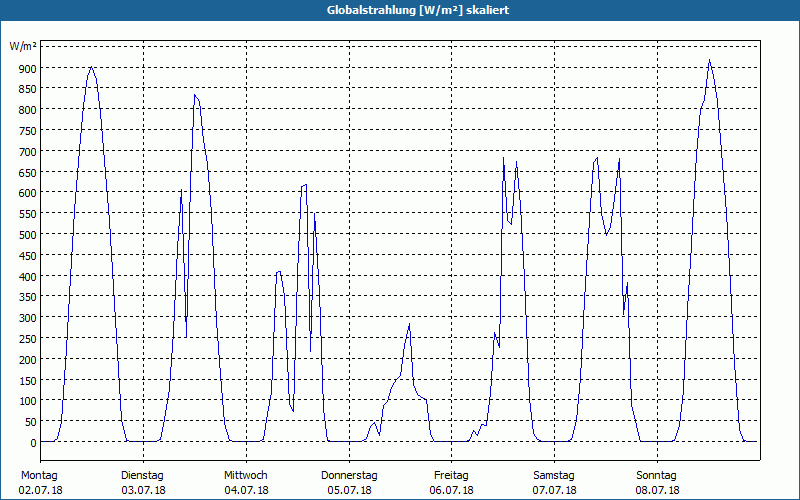Select the 50 y-axis value

(31, 422)
